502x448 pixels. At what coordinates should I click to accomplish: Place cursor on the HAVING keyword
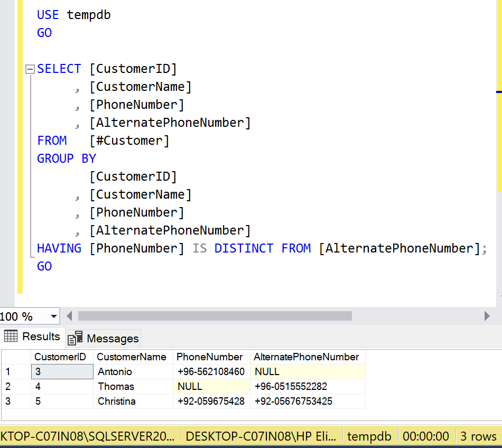tap(59, 248)
